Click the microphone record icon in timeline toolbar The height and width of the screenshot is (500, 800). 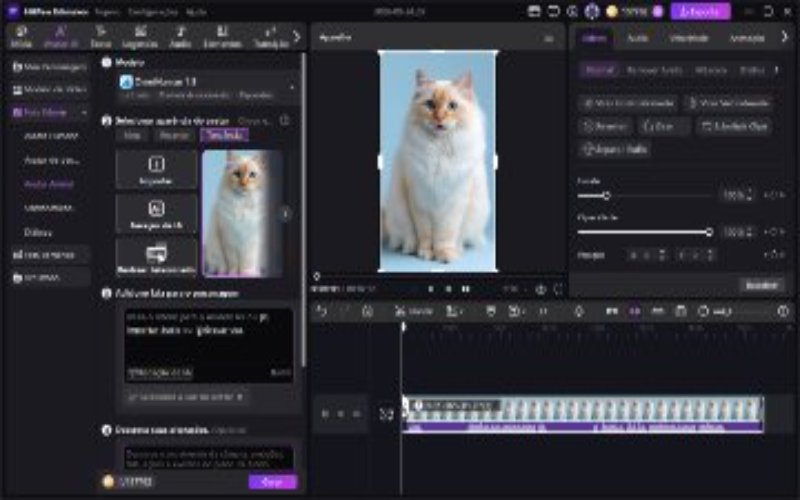[579, 311]
